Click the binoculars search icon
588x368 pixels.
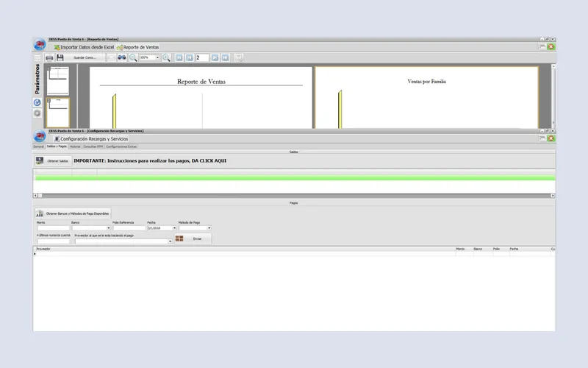tap(122, 57)
